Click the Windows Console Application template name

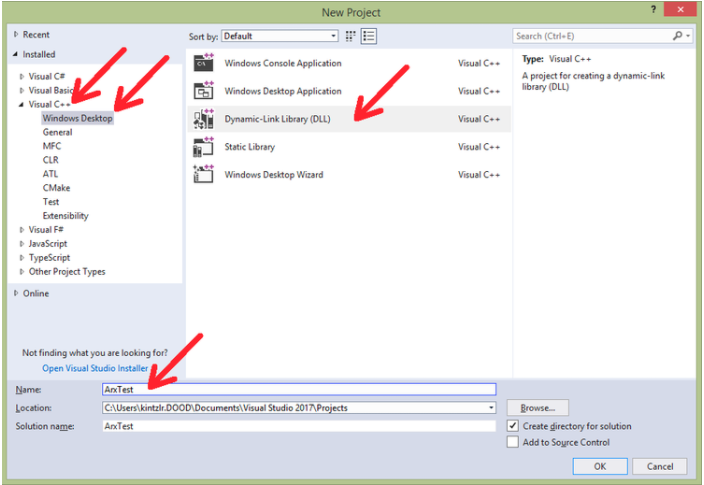pos(283,63)
